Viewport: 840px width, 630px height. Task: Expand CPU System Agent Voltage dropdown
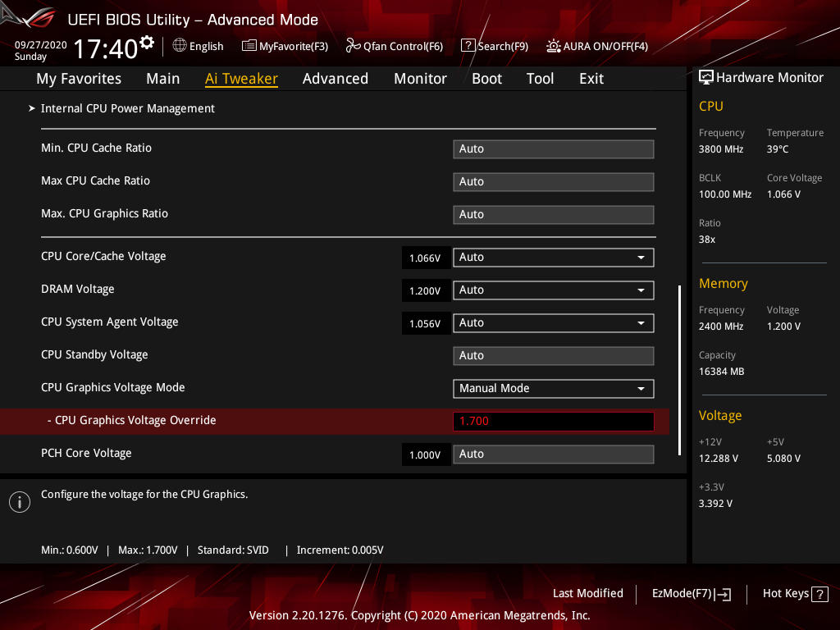pos(553,323)
